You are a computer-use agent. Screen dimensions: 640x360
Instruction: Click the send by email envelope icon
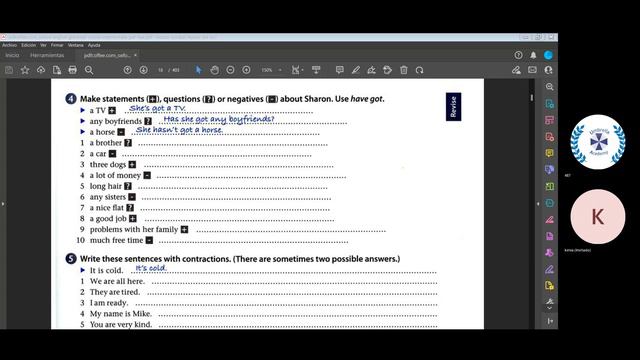(532, 70)
